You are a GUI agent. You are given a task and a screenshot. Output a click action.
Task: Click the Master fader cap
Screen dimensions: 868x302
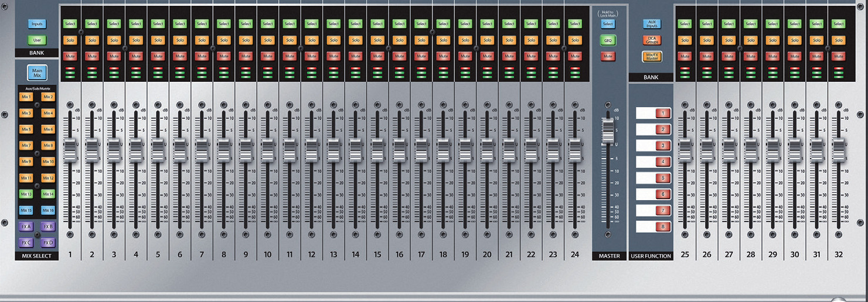tap(608, 131)
